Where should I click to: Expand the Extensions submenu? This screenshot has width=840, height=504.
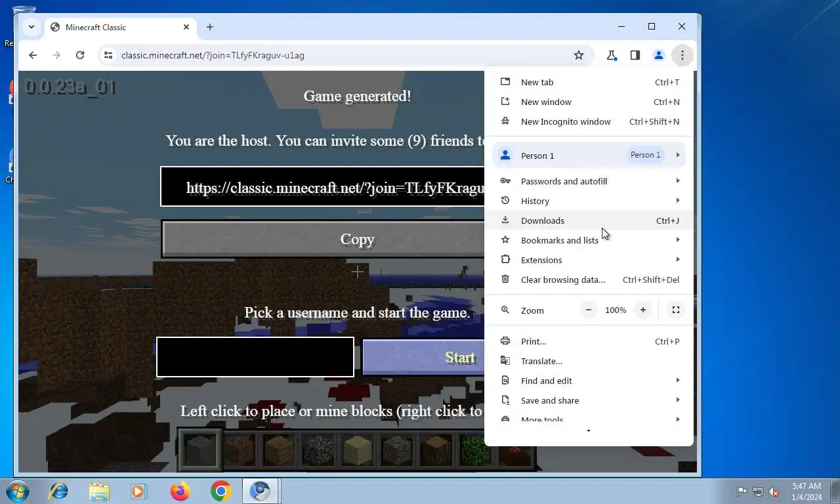(x=589, y=260)
